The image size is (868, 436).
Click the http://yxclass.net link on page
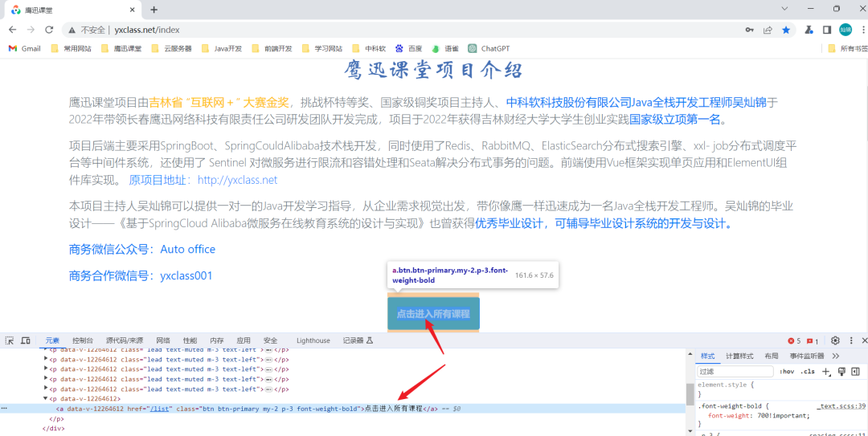click(237, 180)
